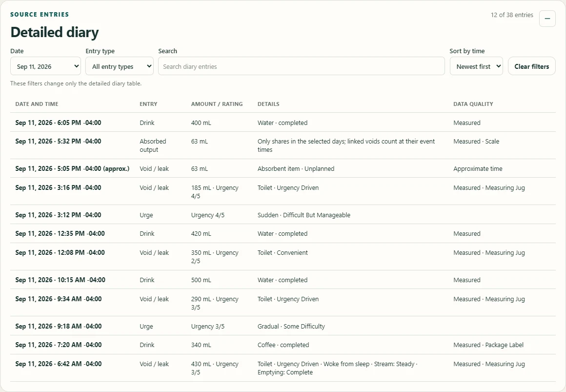Select the 5:32 PM entry timestamp
The height and width of the screenshot is (392, 566).
tap(58, 141)
